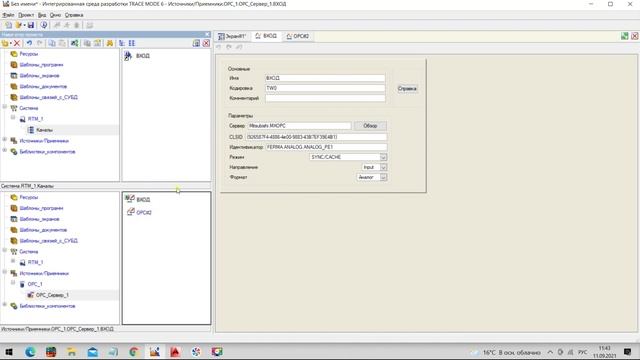Click the Кодировка input field

(x=325, y=88)
